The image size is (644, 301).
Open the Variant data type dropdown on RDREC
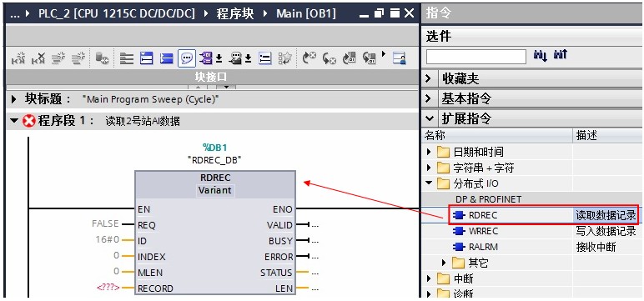point(215,190)
